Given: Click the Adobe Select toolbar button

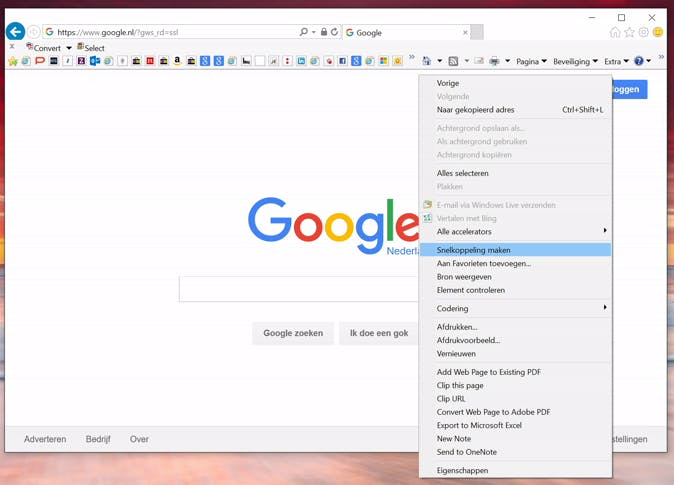Looking at the screenshot, I should pos(91,48).
